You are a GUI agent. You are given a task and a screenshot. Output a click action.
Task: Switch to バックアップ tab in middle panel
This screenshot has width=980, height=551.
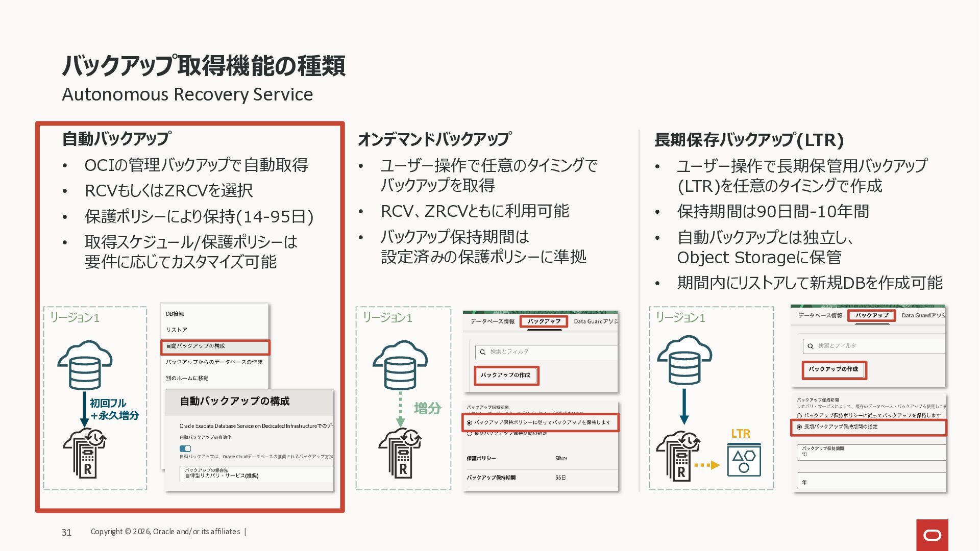coord(544,321)
